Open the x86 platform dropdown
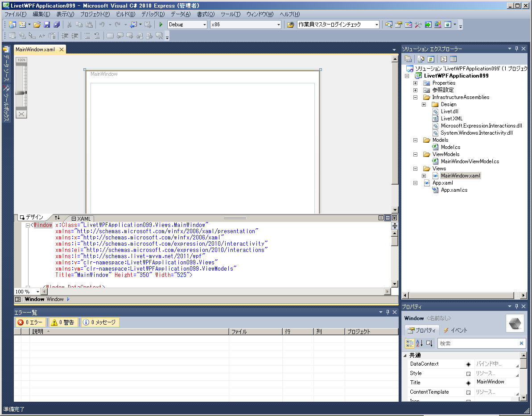Image resolution: width=532 pixels, height=416 pixels. tap(279, 25)
